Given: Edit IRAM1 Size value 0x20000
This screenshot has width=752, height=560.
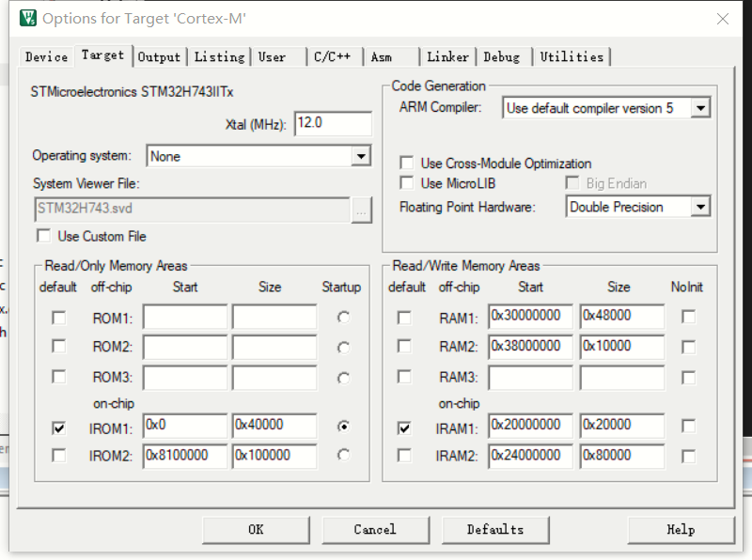Looking at the screenshot, I should pos(622,426).
